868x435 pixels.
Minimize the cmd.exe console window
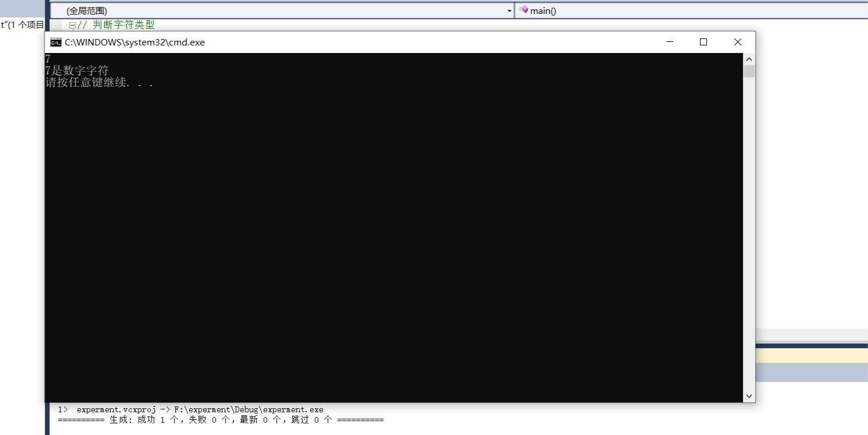click(x=670, y=42)
